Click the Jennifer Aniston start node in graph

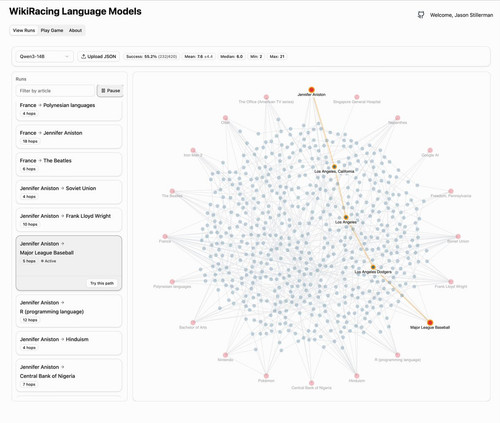pos(311,90)
